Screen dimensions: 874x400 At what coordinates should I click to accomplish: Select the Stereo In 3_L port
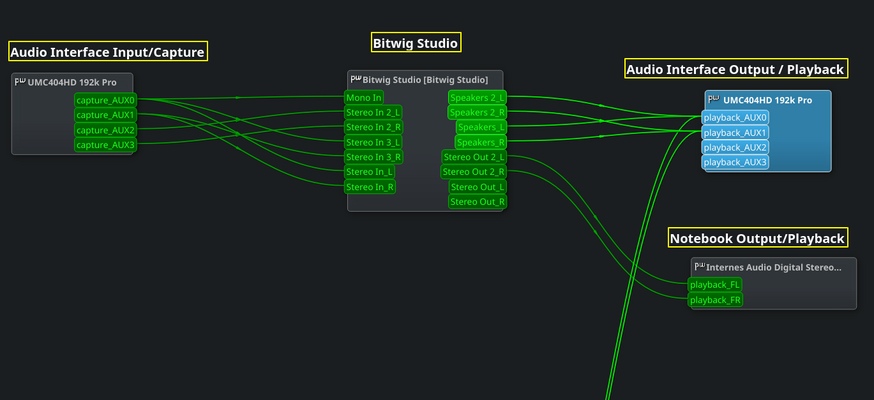[x=373, y=142]
